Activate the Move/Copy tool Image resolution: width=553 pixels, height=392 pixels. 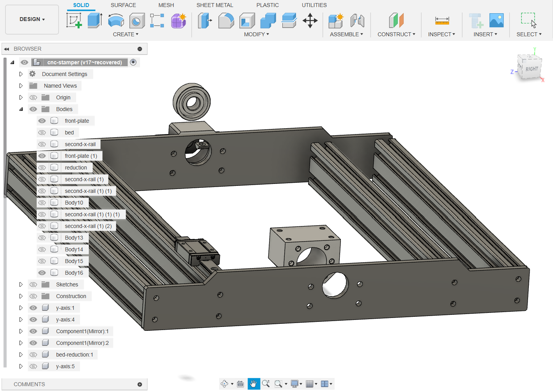(310, 20)
